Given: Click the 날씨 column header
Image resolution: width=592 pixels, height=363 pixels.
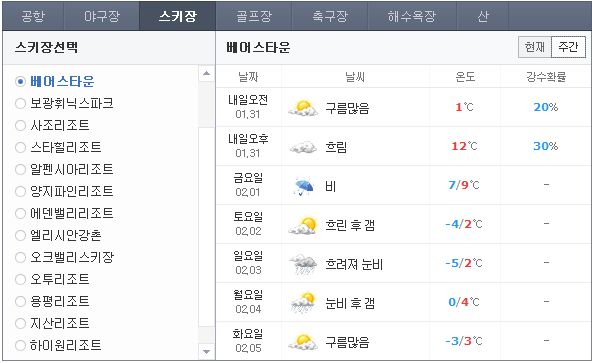Looking at the screenshot, I should point(355,77).
